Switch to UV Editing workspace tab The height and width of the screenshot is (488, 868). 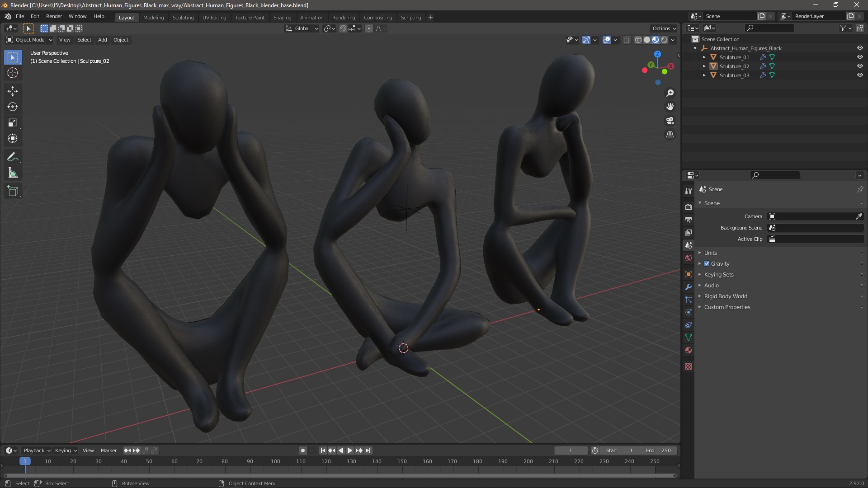point(214,18)
